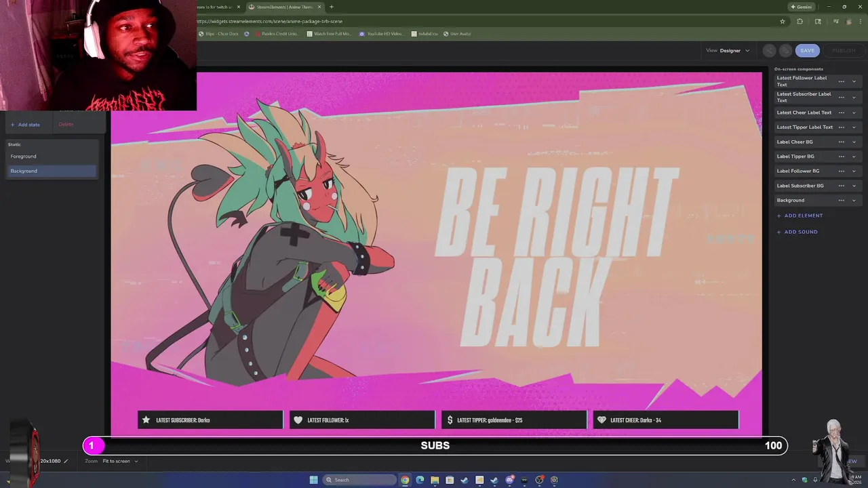868x488 pixels.
Task: Open Chrome from the taskbar
Action: 405,480
